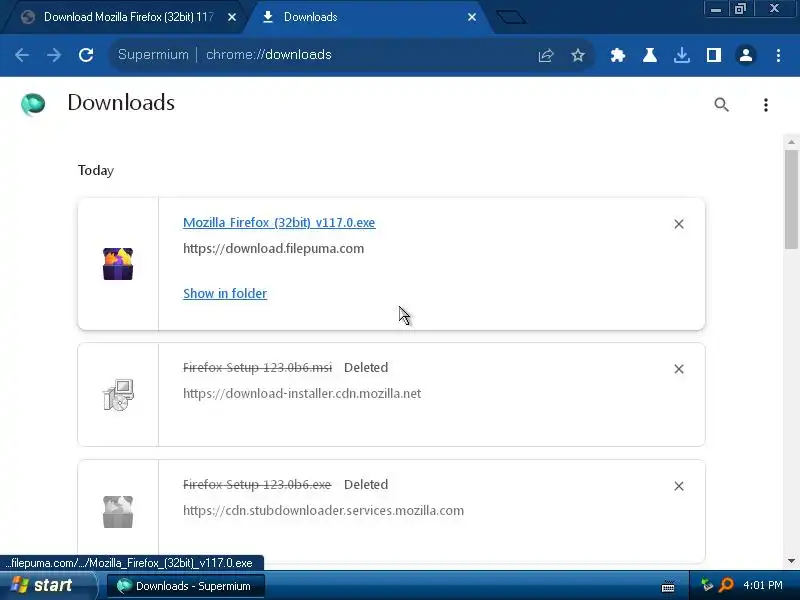Viewport: 800px width, 600px height.
Task: Click the Supermium logo beside Downloads
Action: [33, 104]
